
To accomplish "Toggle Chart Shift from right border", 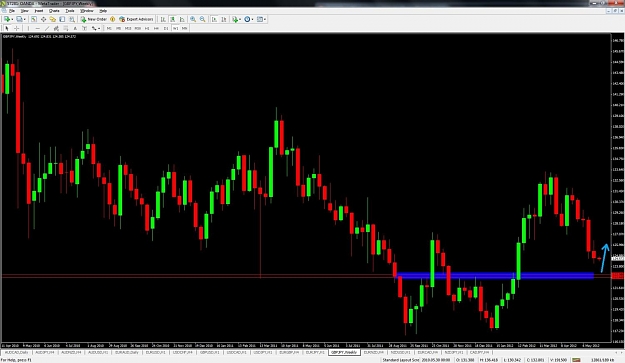I will (224, 19).
